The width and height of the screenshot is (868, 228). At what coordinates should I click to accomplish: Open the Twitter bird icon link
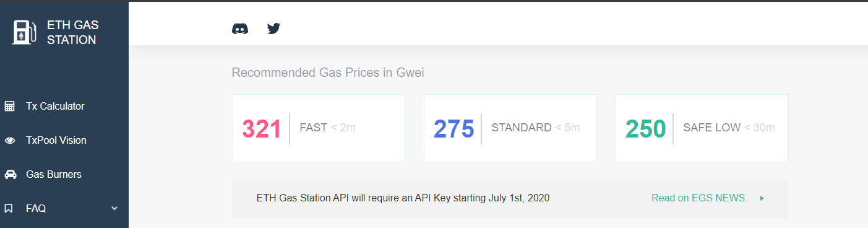[x=273, y=28]
